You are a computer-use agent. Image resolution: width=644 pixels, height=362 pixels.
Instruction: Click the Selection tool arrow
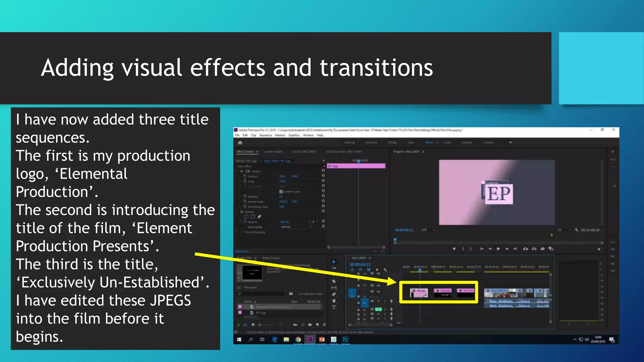click(334, 262)
